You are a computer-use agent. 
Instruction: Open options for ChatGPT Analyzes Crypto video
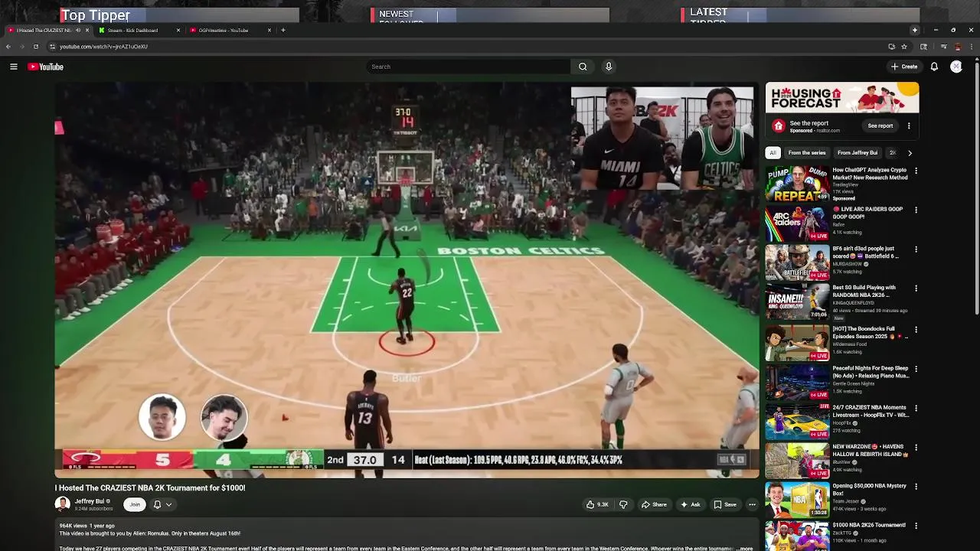(x=916, y=171)
